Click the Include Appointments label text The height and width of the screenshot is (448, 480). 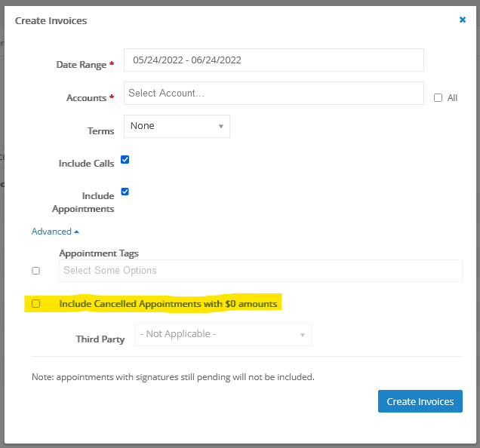coord(83,202)
